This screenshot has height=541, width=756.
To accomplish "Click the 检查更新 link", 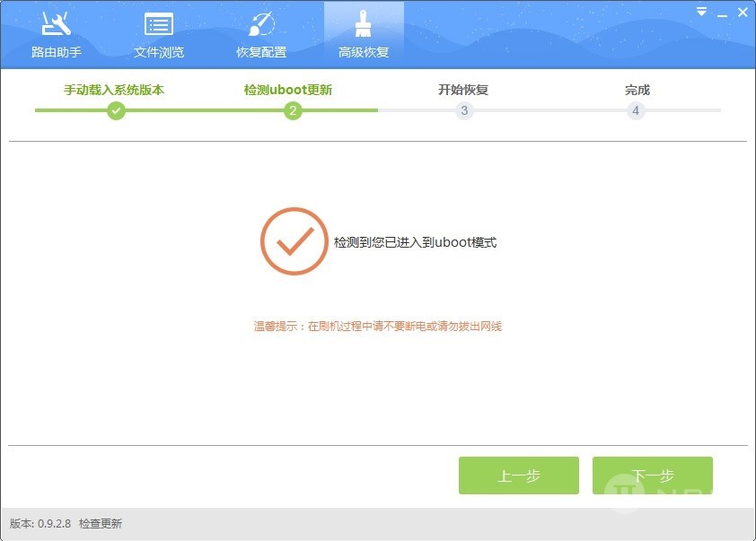I will tap(101, 524).
